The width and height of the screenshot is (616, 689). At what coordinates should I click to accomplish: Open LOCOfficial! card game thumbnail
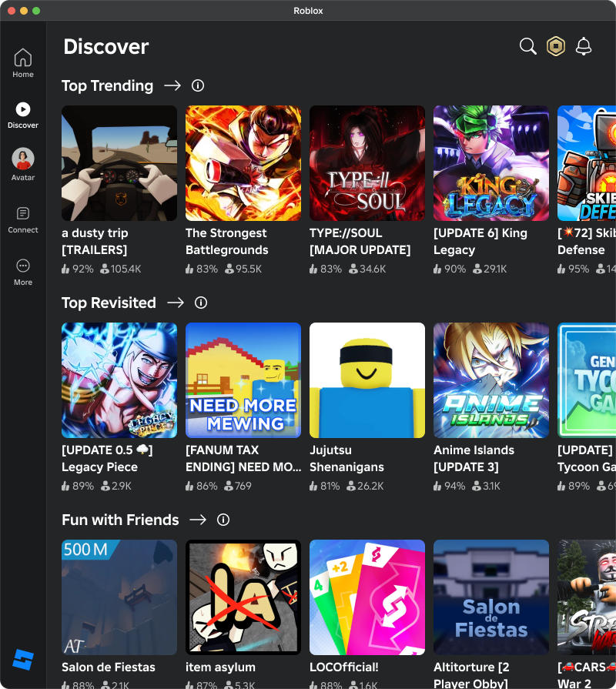(x=367, y=597)
